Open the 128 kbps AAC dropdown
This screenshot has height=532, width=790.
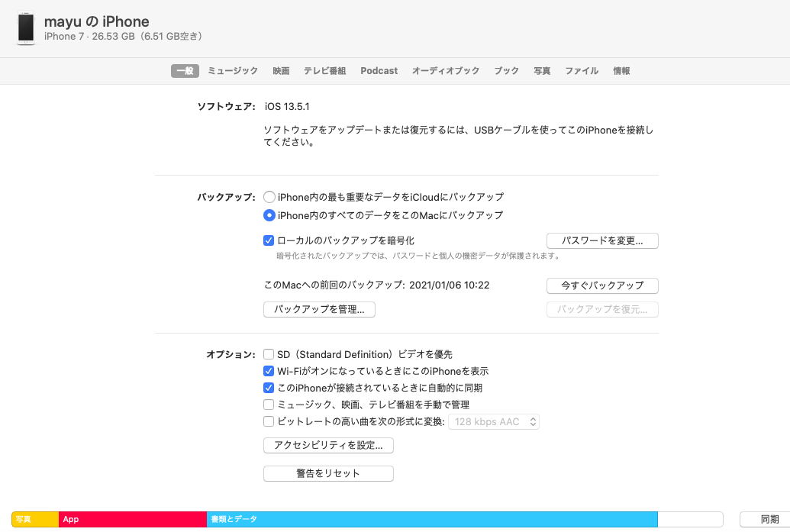pyautogui.click(x=494, y=421)
